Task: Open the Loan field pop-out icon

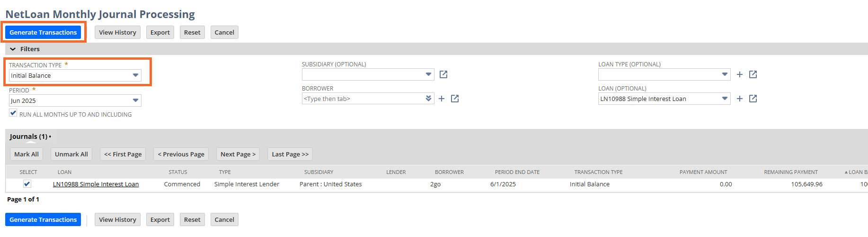Action: [x=753, y=99]
